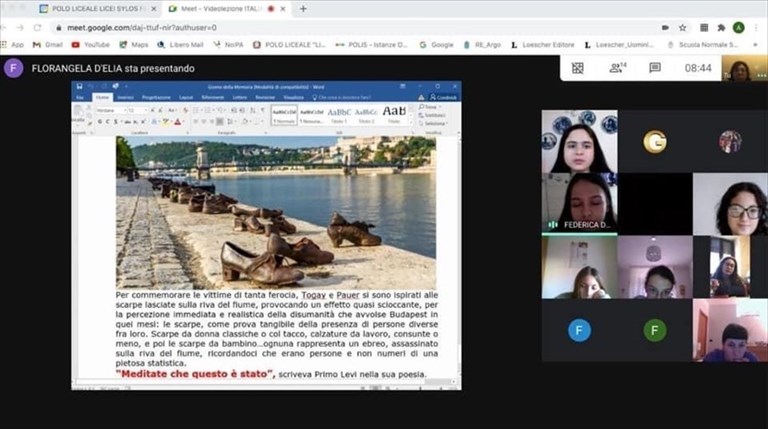768x429 pixels.
Task: Expand the Word styles gallery
Action: [x=410, y=122]
